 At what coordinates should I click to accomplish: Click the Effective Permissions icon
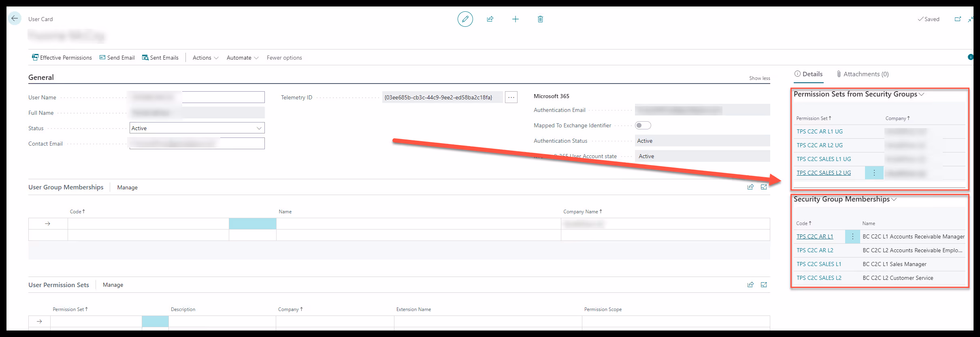click(x=35, y=57)
